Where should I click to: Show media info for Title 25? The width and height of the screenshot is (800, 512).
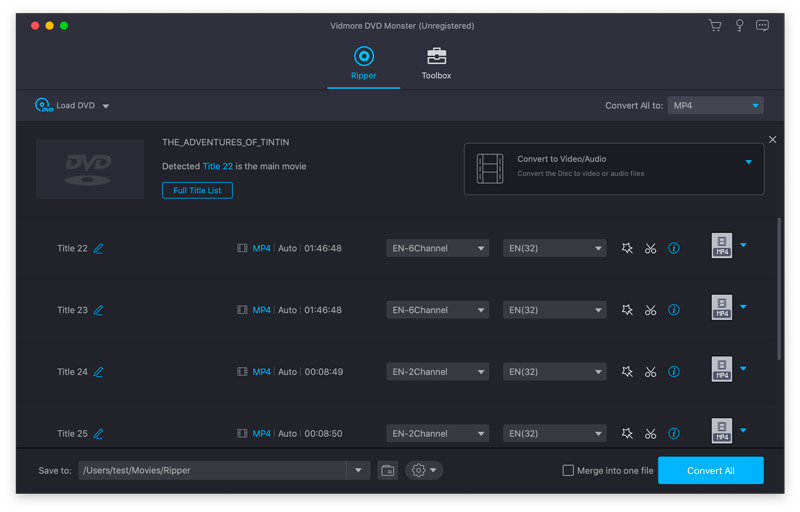[x=673, y=433]
